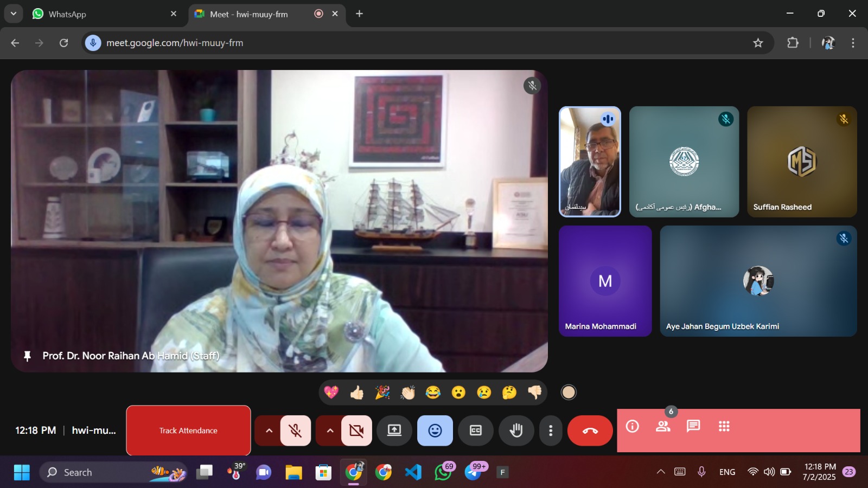Expand video settings arrow beside camera
Image resolution: width=868 pixels, height=488 pixels.
pos(330,431)
